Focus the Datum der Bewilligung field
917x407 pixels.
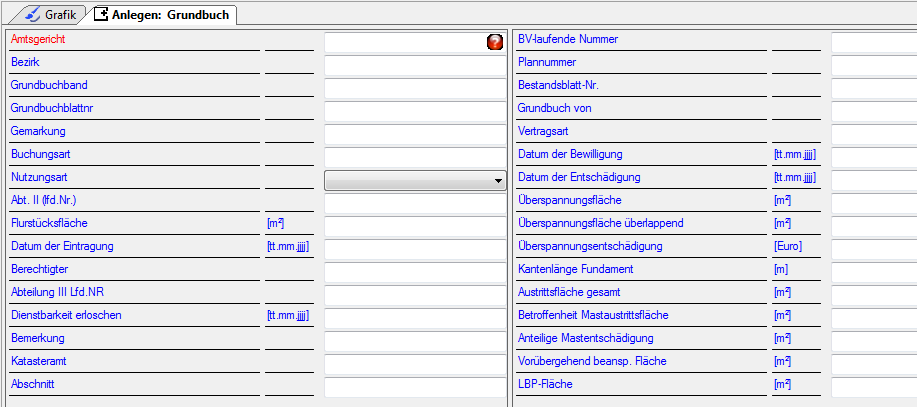click(x=874, y=157)
